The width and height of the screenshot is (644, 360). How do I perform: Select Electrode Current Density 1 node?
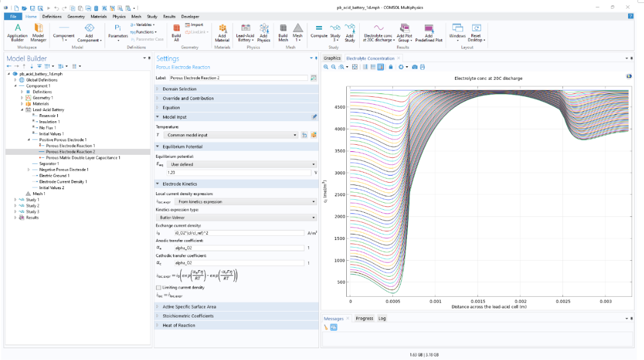[63, 181]
